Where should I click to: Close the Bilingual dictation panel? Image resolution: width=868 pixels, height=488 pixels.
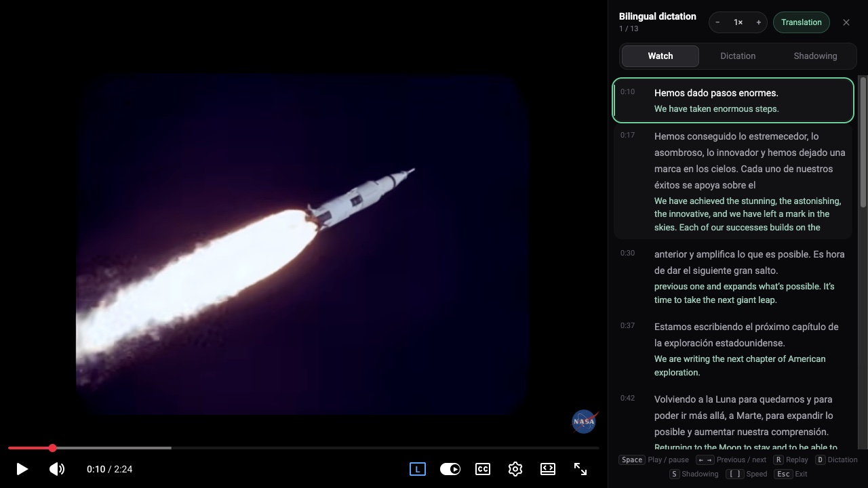click(846, 22)
